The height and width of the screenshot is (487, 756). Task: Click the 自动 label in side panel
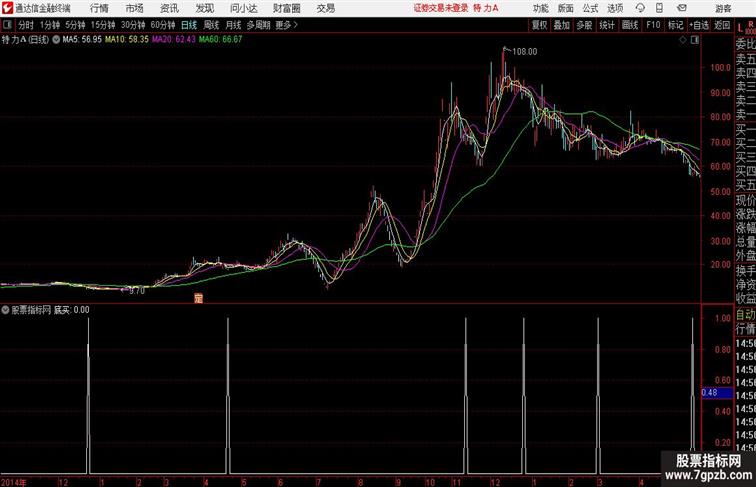745,315
